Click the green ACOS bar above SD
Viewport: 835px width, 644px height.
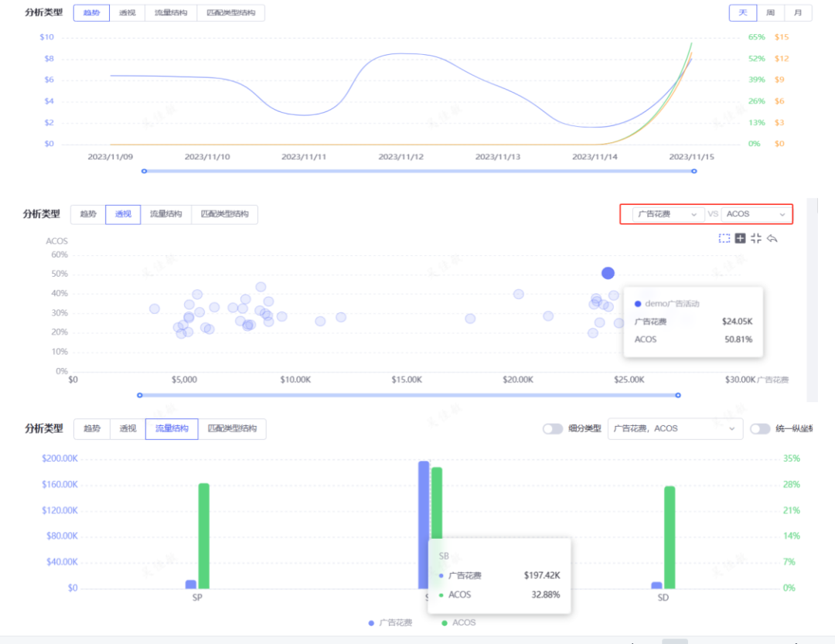point(670,537)
